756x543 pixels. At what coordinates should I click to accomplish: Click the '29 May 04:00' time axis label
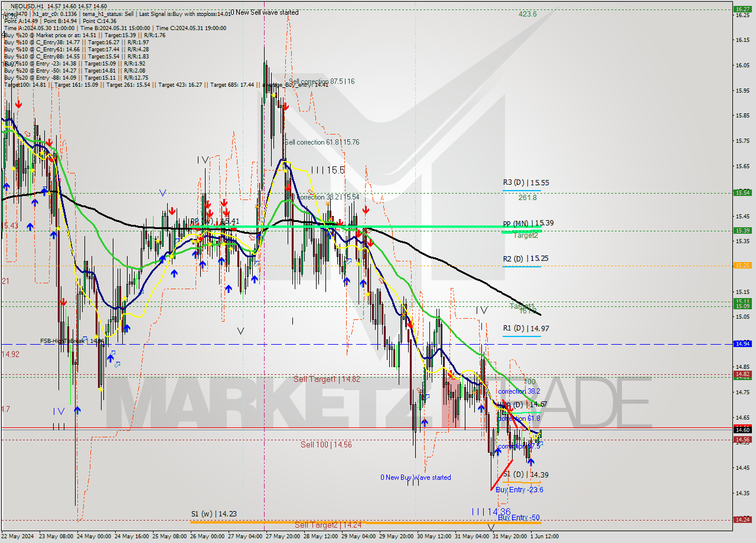point(359,537)
